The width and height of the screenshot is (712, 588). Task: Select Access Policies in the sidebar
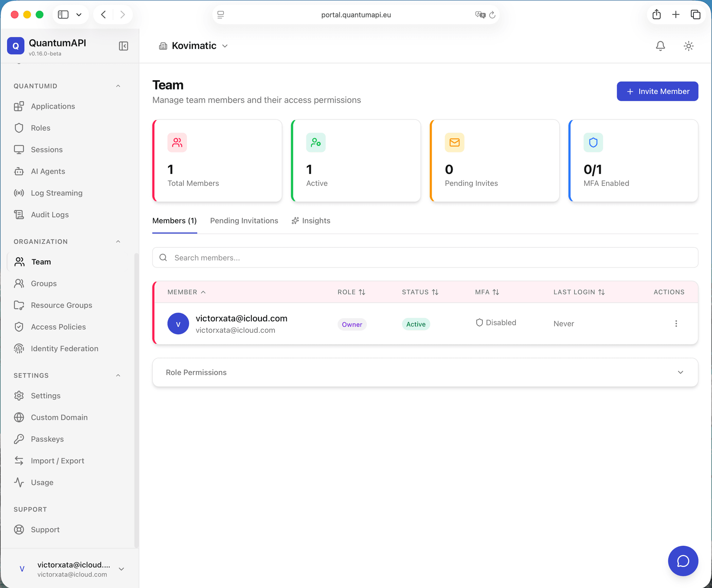pos(58,327)
